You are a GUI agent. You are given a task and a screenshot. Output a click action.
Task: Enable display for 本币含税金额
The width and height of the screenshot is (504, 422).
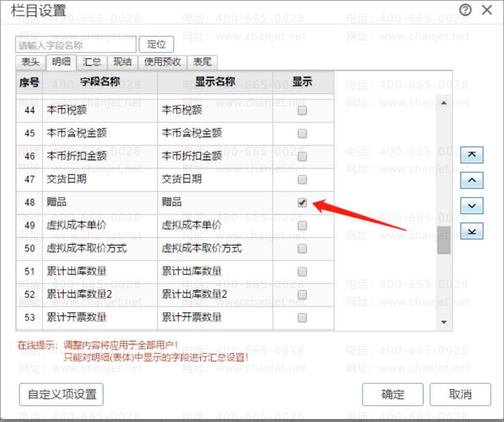click(x=302, y=133)
